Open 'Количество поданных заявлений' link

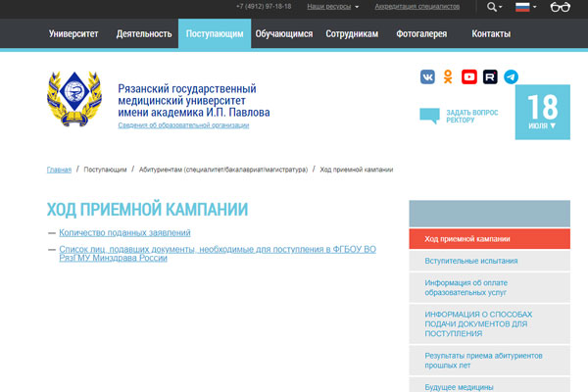124,232
